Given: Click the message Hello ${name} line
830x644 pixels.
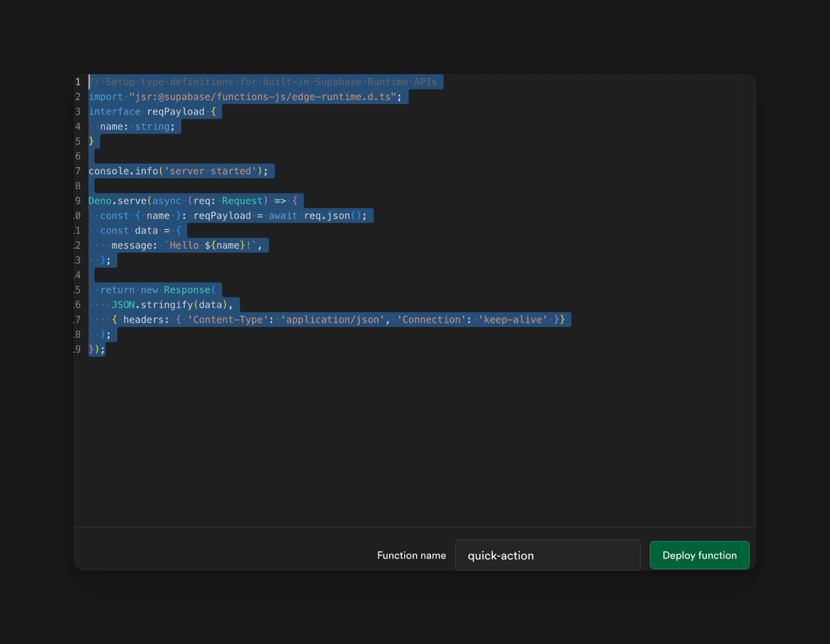Looking at the screenshot, I should point(186,245).
